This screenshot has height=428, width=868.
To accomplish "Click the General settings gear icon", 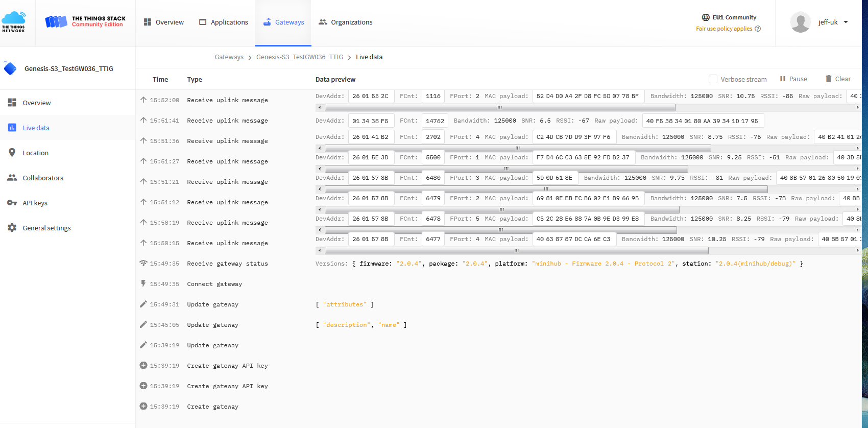I will [x=12, y=228].
